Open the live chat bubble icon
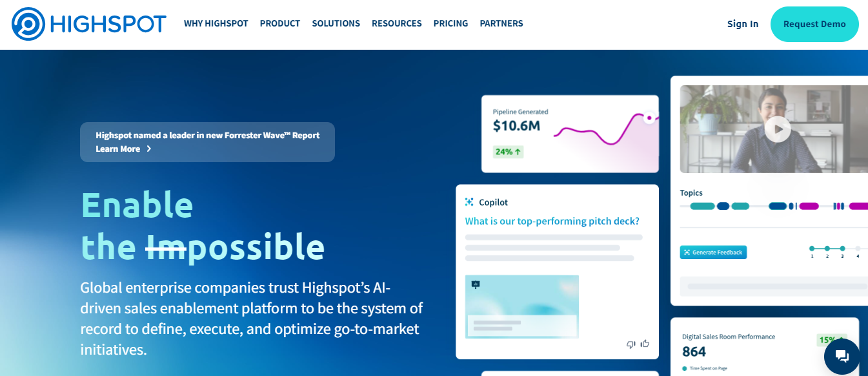This screenshot has width=868, height=376. 842,356
